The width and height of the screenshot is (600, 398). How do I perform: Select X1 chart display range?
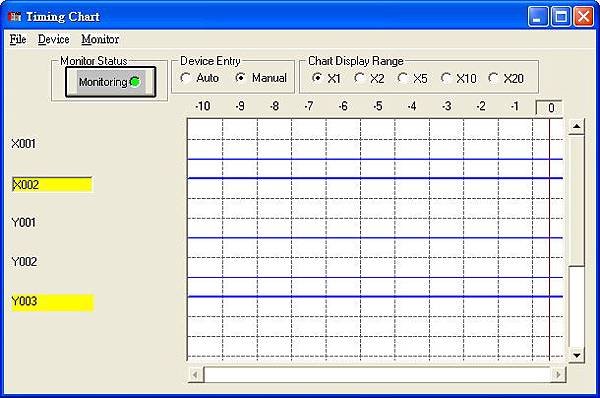click(326, 78)
